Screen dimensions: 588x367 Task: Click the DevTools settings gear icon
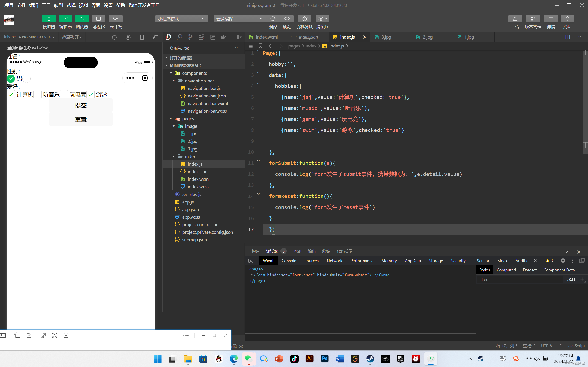[x=563, y=260]
